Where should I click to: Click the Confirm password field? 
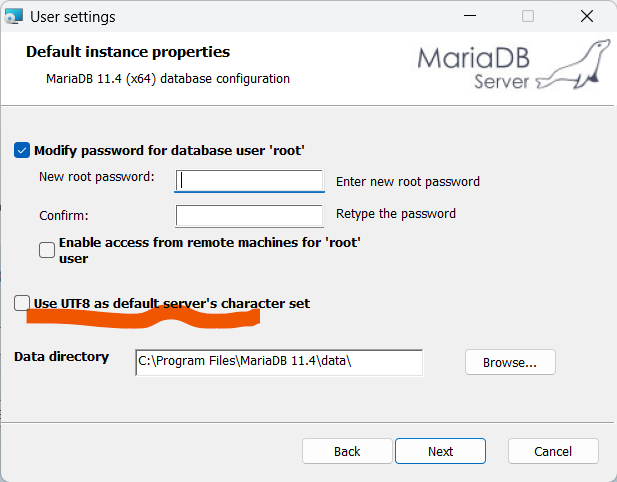coord(249,216)
